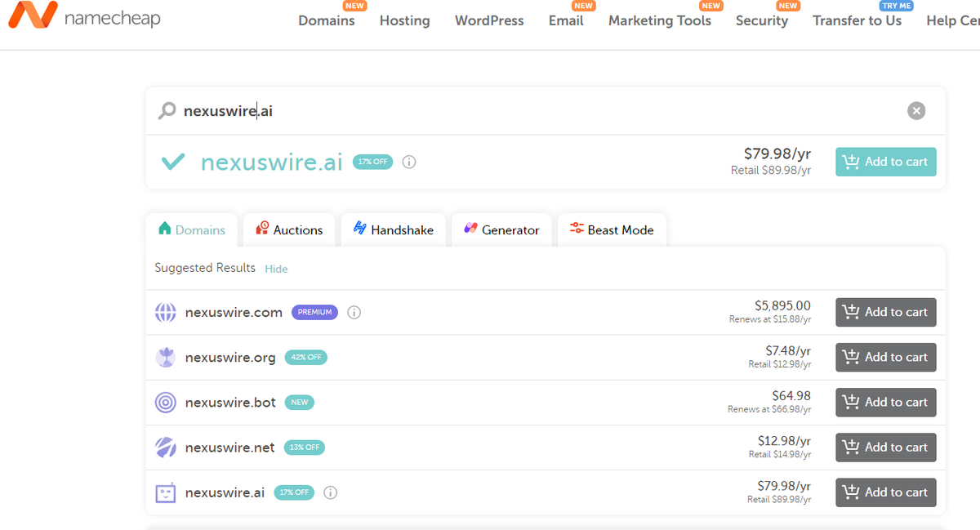Click the green checkmark availability icon
Image resolution: width=980 pixels, height=530 pixels.
click(173, 162)
